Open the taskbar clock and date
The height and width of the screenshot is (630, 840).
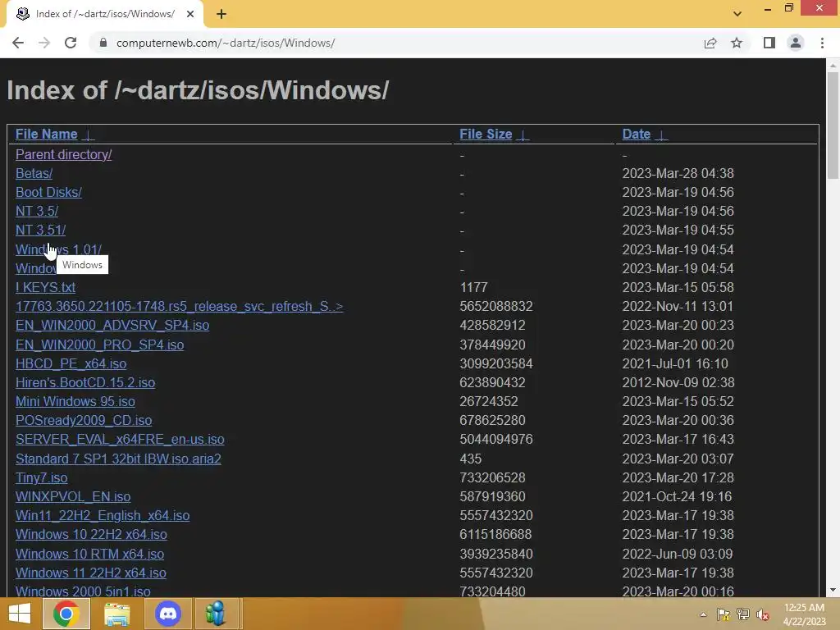(804, 614)
